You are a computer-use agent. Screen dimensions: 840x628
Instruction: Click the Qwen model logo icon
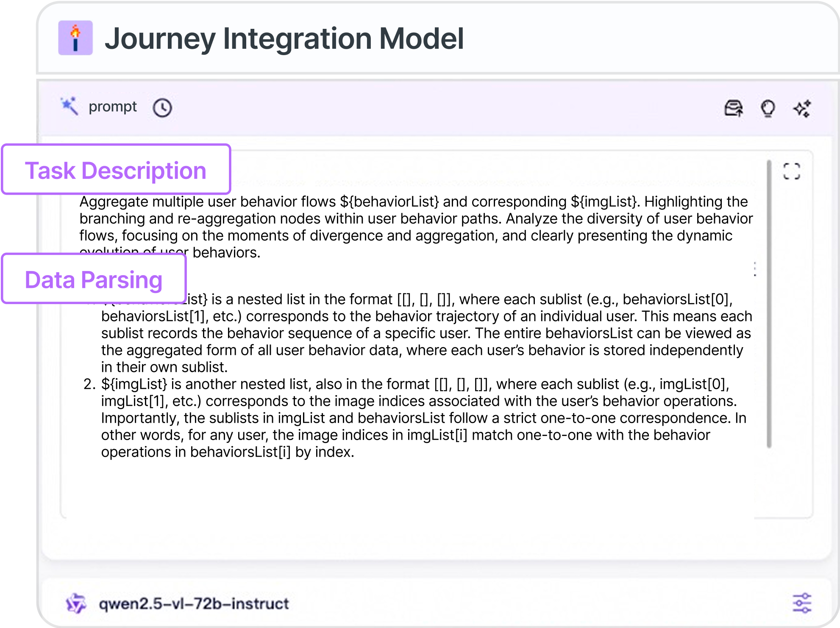point(76,603)
